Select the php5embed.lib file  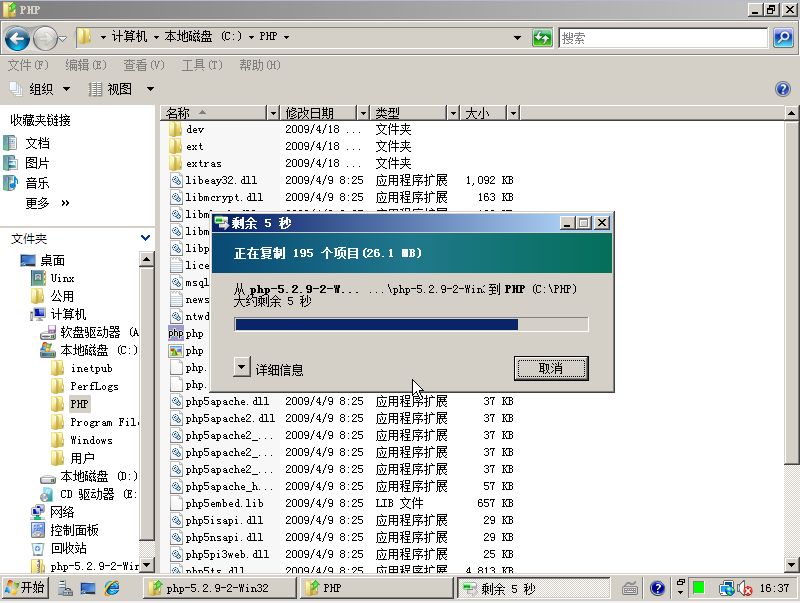click(x=224, y=503)
